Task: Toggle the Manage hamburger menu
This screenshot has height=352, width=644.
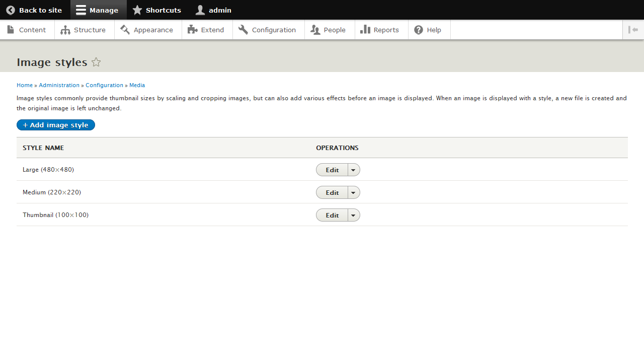Action: (x=81, y=10)
